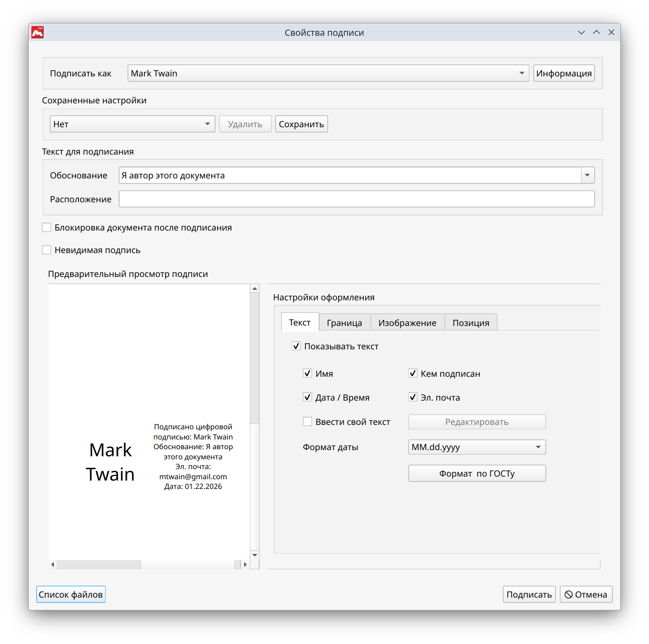Expand the Обоснование dropdown arrow

588,175
